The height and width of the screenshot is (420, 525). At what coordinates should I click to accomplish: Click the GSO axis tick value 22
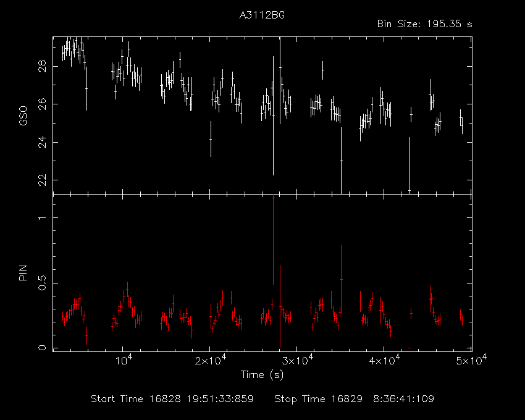tap(42, 180)
